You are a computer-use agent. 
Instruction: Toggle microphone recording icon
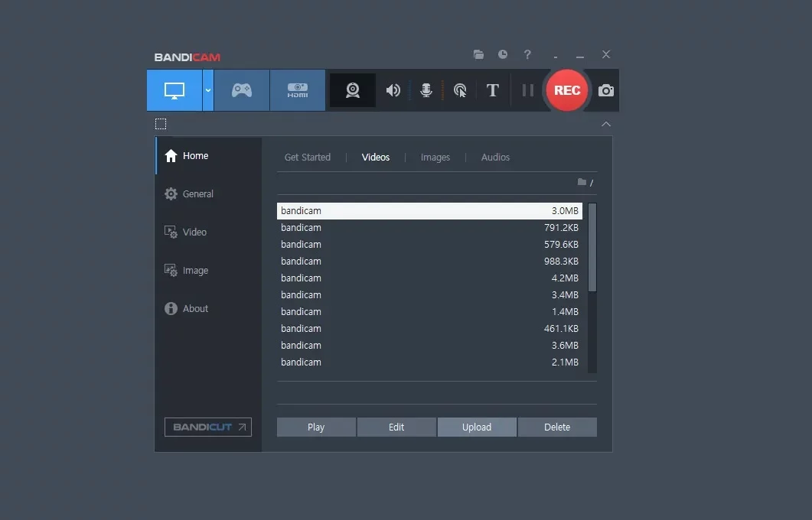pos(426,90)
